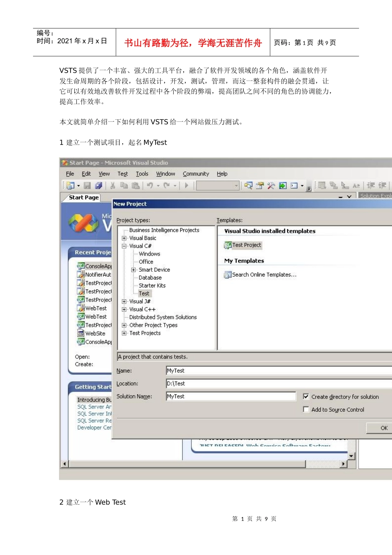
Task: Select the Database project type
Action: click(x=150, y=278)
